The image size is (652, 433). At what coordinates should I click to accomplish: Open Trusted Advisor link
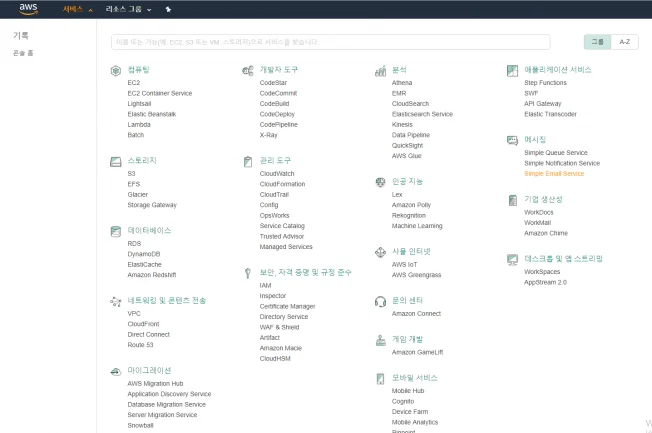click(x=282, y=236)
